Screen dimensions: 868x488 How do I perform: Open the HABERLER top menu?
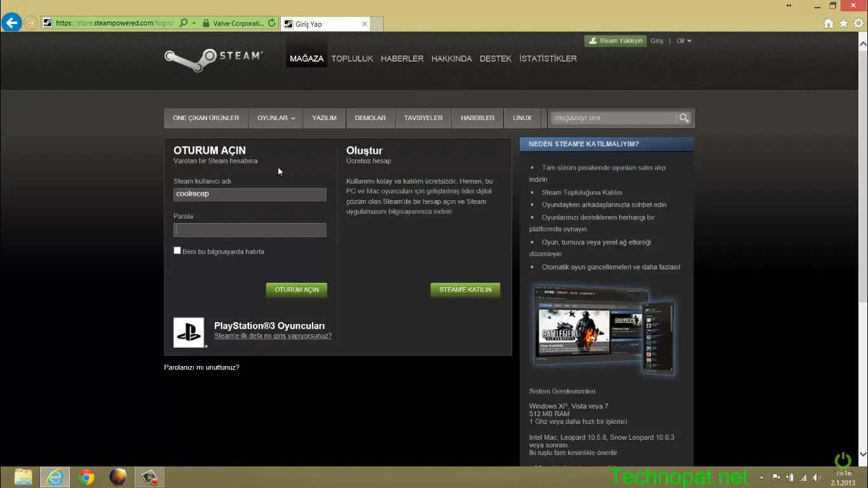pyautogui.click(x=402, y=58)
